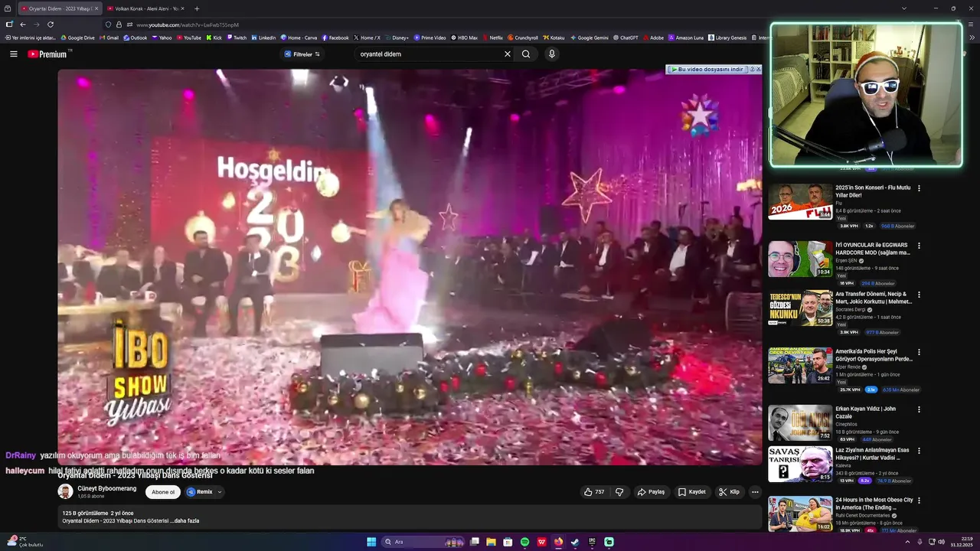Click the Paylaş share button
Image resolution: width=980 pixels, height=551 pixels.
(652, 492)
